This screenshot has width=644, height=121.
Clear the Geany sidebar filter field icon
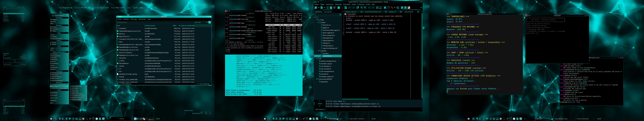[340, 15]
